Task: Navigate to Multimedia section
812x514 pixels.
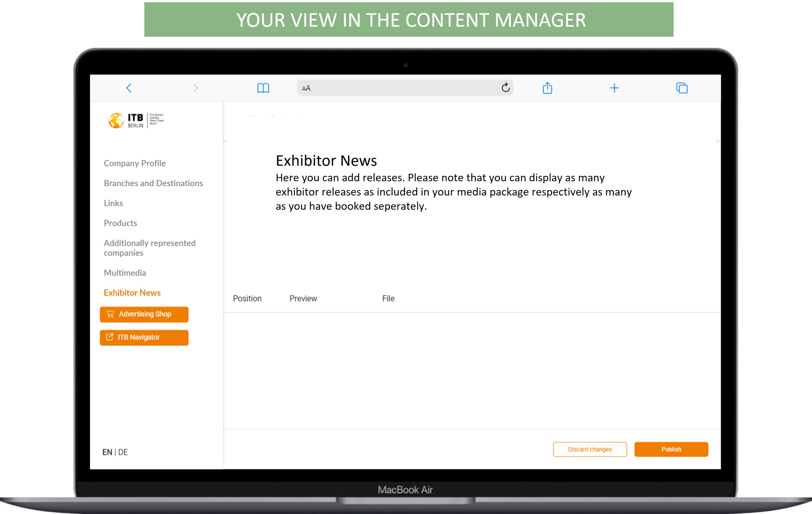Action: point(125,273)
